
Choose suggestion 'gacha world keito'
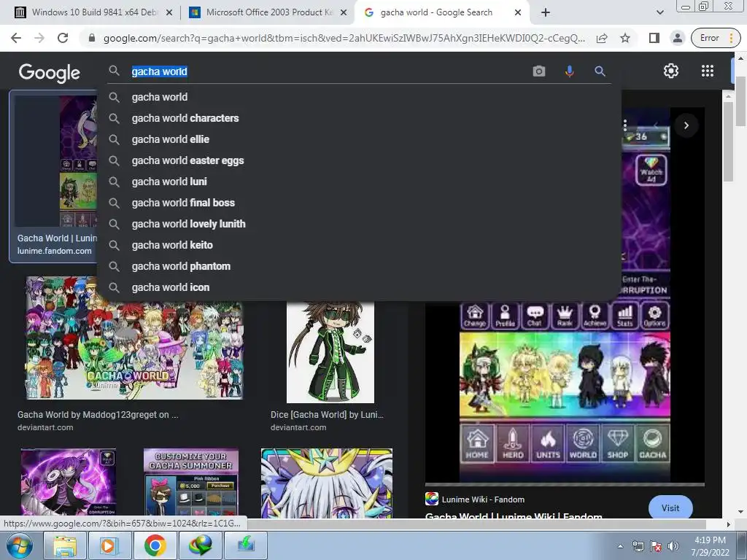tap(359, 245)
